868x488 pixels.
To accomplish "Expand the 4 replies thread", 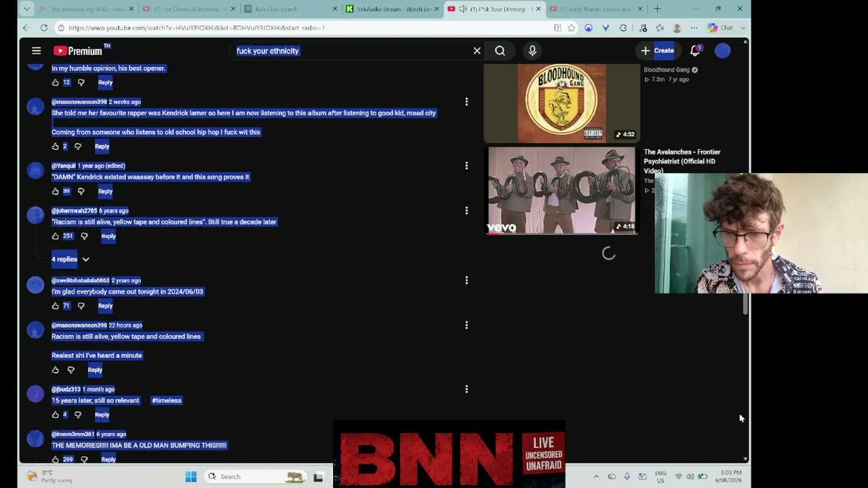I will point(71,259).
